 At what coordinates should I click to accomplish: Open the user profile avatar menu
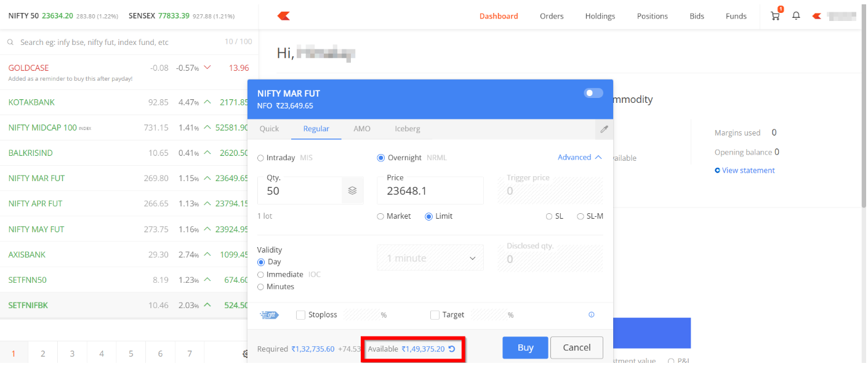point(817,16)
